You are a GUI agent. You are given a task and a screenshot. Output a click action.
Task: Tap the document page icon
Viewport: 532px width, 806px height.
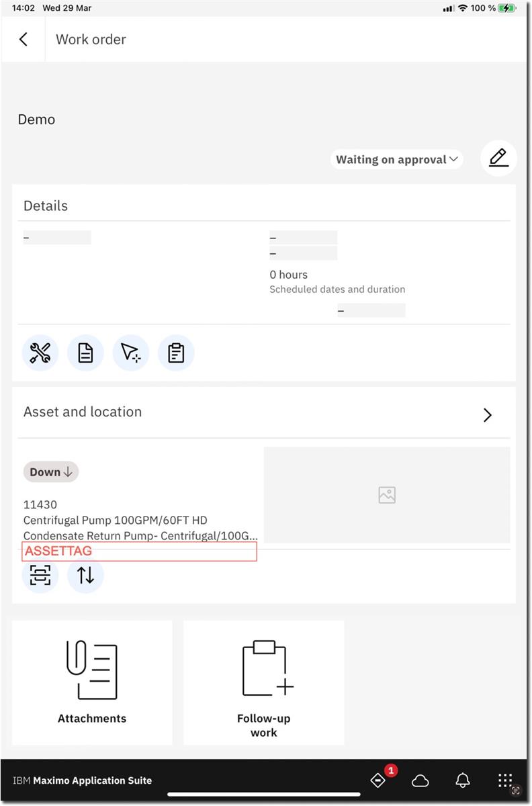85,353
